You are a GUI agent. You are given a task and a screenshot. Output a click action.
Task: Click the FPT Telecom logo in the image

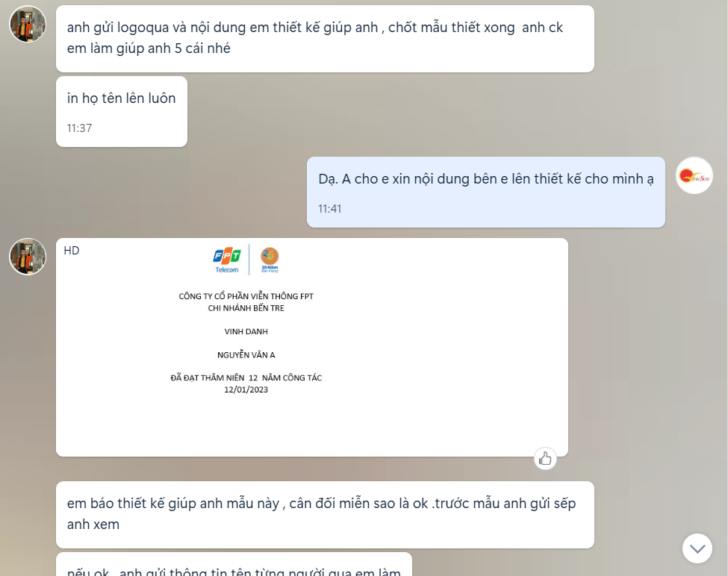[227, 260]
